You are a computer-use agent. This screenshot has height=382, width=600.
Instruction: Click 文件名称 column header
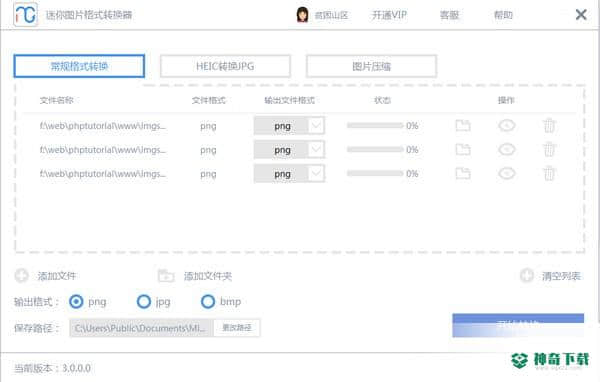56,100
